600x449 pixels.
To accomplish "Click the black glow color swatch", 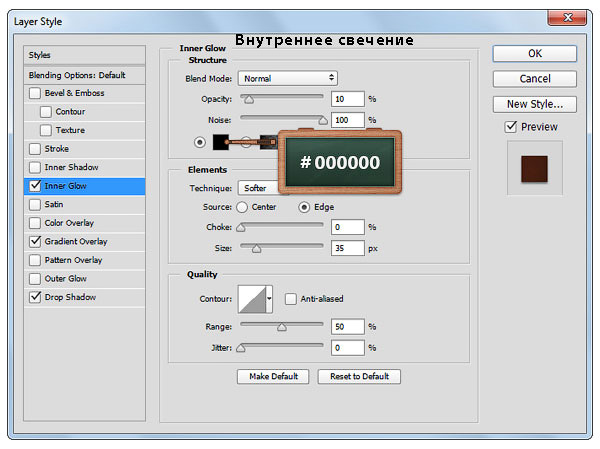I will click(221, 142).
